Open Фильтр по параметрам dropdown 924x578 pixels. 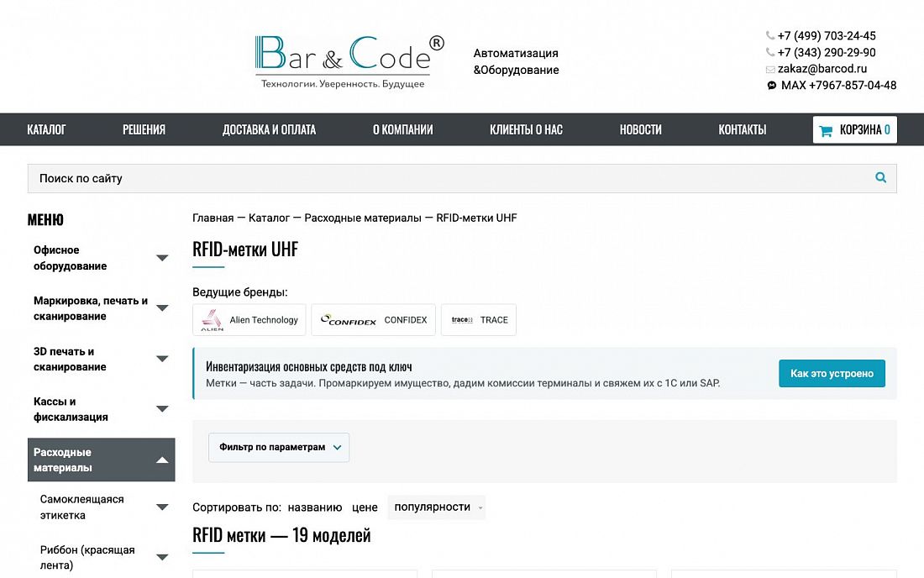coord(279,447)
